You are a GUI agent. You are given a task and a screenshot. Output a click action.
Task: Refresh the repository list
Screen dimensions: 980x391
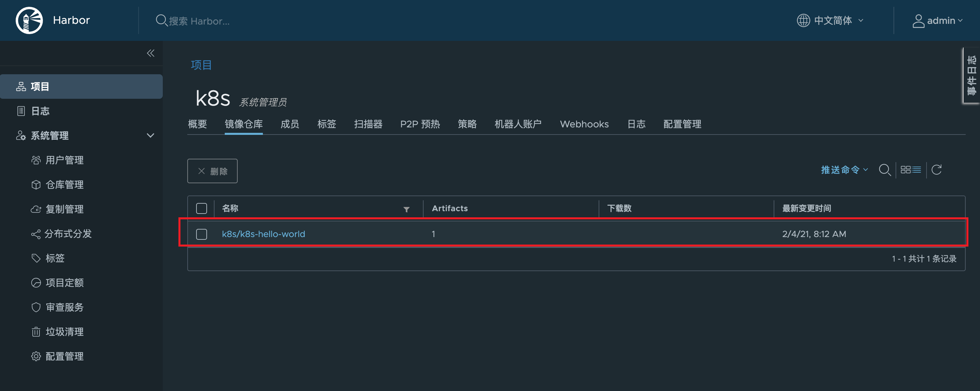click(x=936, y=170)
